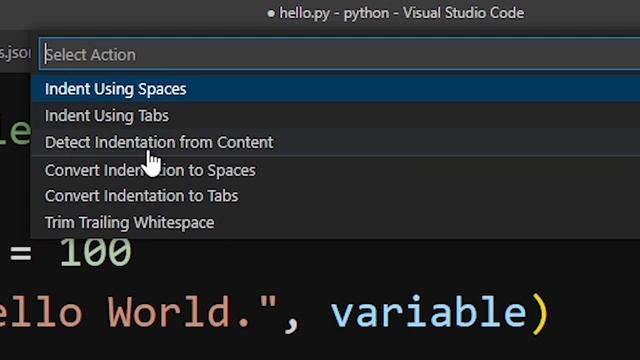Click the yellow closing parenthesis
This screenshot has height=360, width=640.
[x=540, y=314]
